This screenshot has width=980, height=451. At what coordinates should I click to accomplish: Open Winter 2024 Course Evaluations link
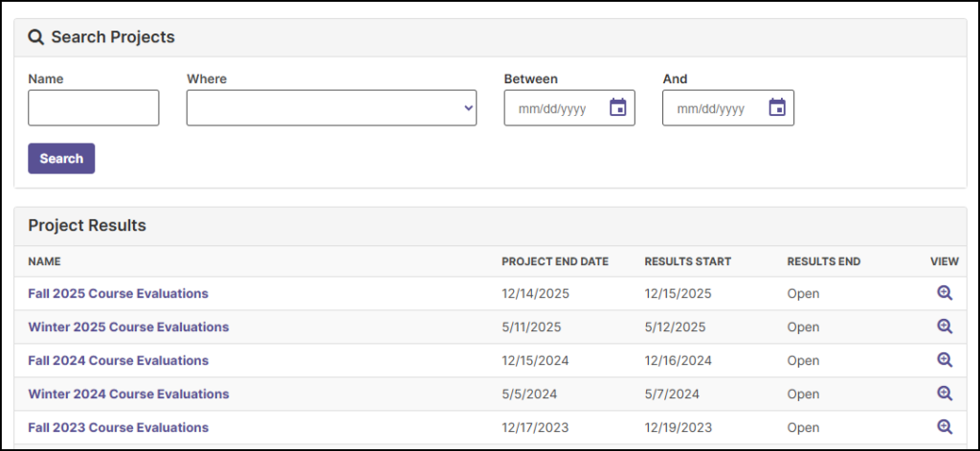click(128, 395)
